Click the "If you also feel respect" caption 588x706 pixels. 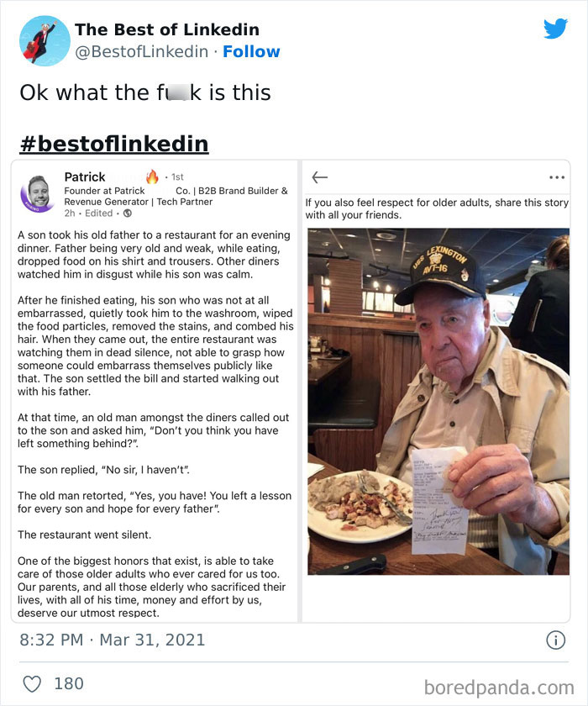pyautogui.click(x=424, y=208)
